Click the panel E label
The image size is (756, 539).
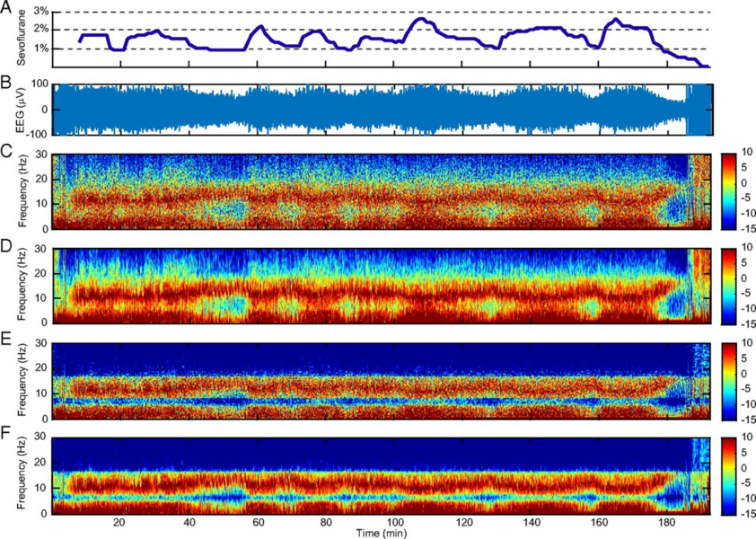(x=7, y=342)
